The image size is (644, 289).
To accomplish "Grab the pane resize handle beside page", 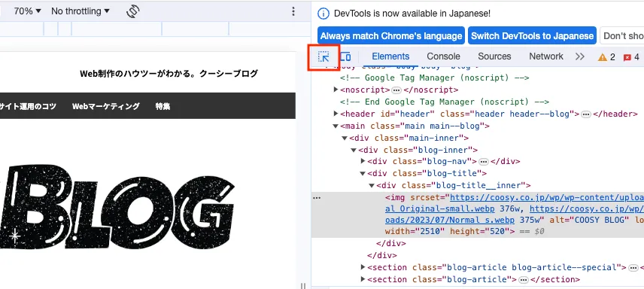I will [x=303, y=286].
